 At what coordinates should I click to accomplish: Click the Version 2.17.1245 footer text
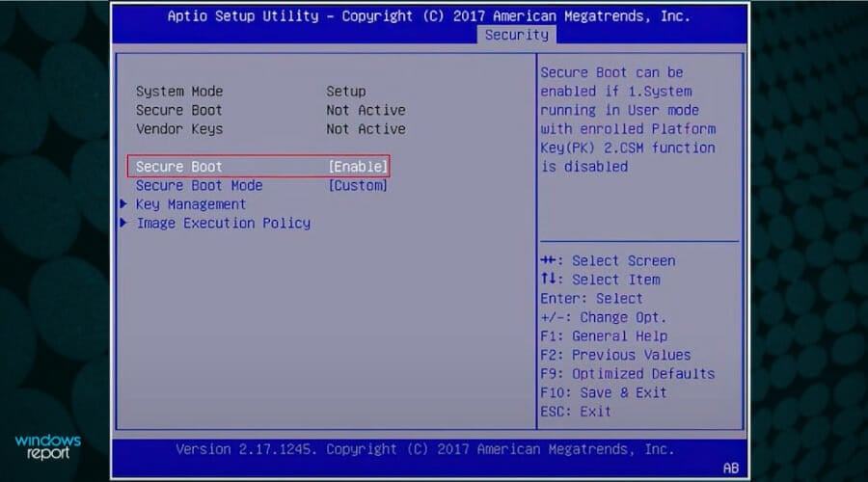click(x=425, y=449)
